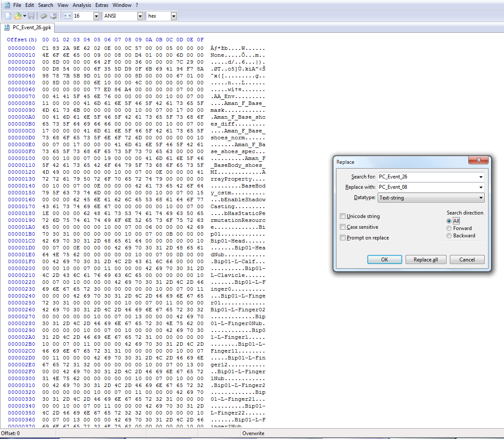Click the Open disk icon in toolbar

click(53, 16)
